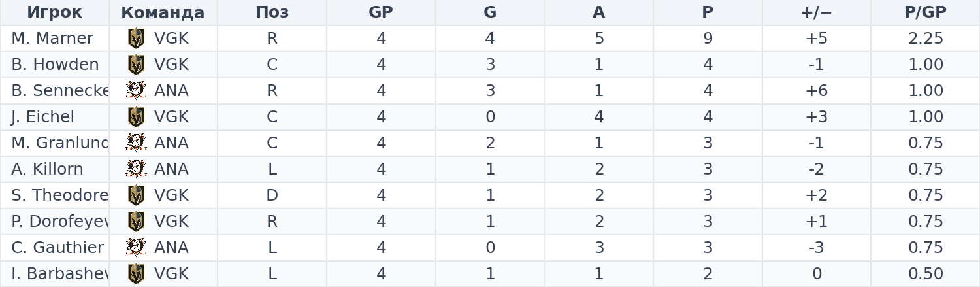
Task: Sort table by the Игрок column header
Action: click(54, 12)
